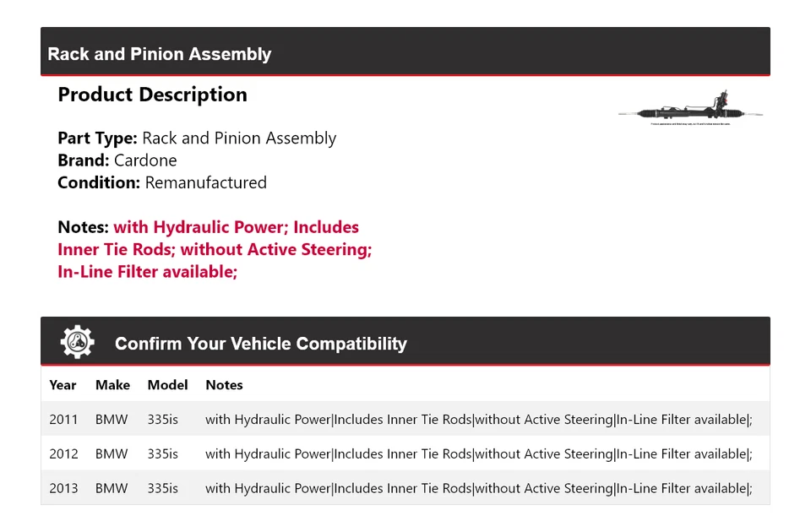Click the Make column header
This screenshot has width=811, height=532.
[112, 385]
